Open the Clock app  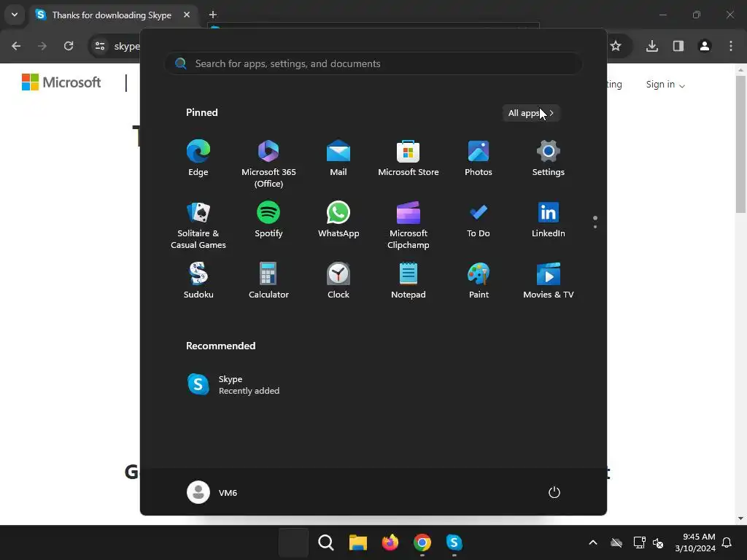[x=338, y=281]
